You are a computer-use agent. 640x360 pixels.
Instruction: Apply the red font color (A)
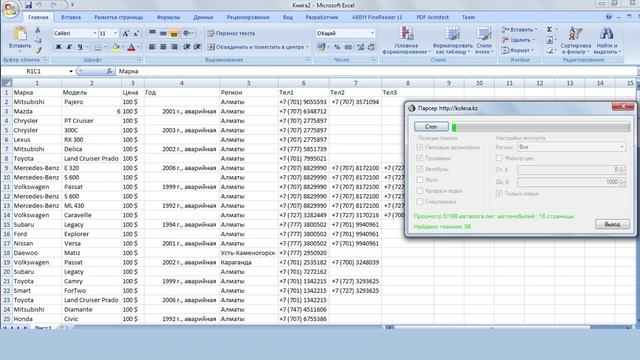(131, 47)
